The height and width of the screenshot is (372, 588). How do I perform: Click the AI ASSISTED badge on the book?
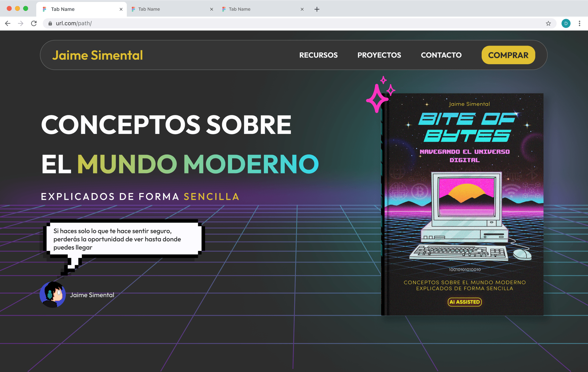465,302
